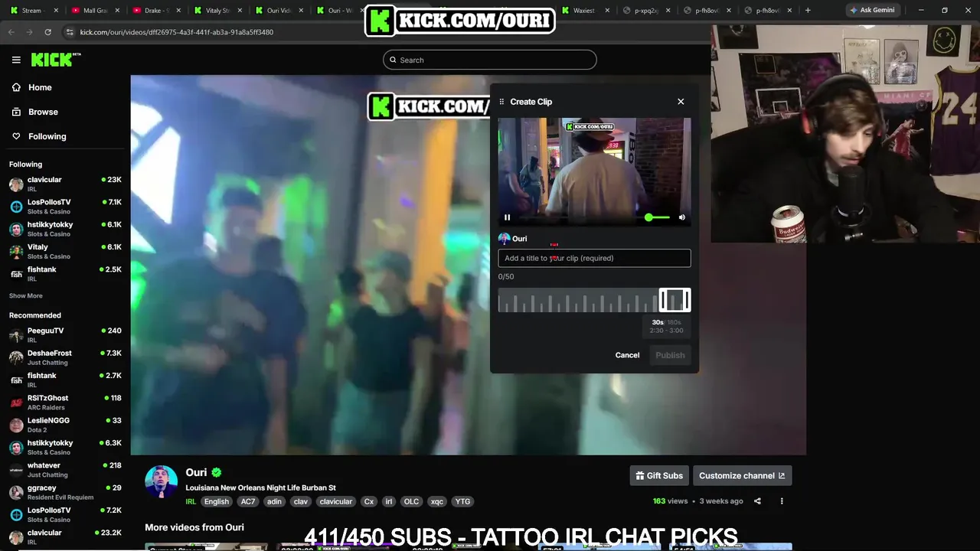Viewport: 980px width, 551px height.
Task: Open RSiTzGhost recommended channel
Action: coord(65,403)
